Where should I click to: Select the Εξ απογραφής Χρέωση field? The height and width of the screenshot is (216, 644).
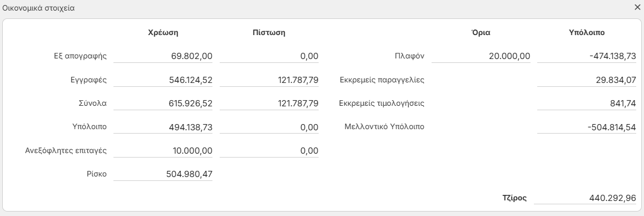163,56
